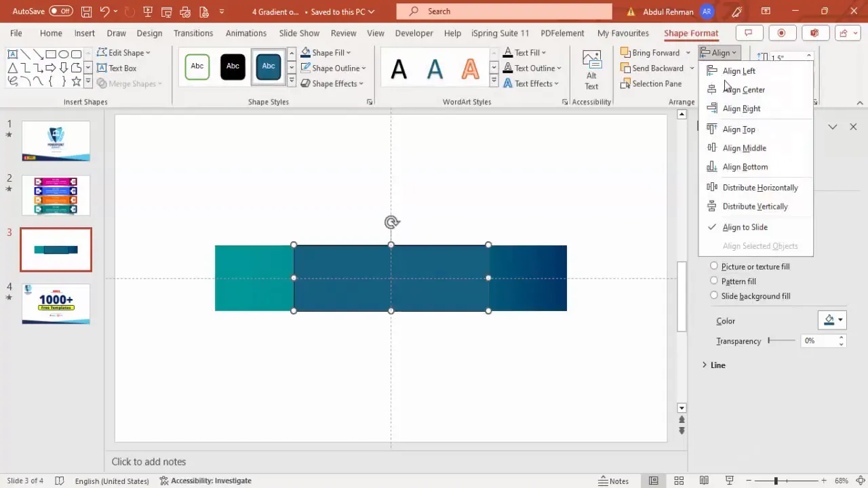Open Shape Fill dropdown
The image size is (868, 488).
coord(326,52)
